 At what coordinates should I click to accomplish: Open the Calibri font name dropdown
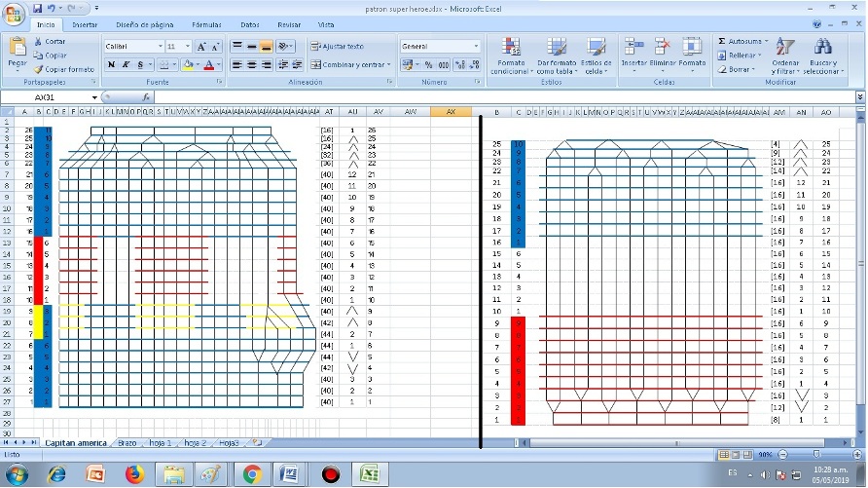[161, 47]
